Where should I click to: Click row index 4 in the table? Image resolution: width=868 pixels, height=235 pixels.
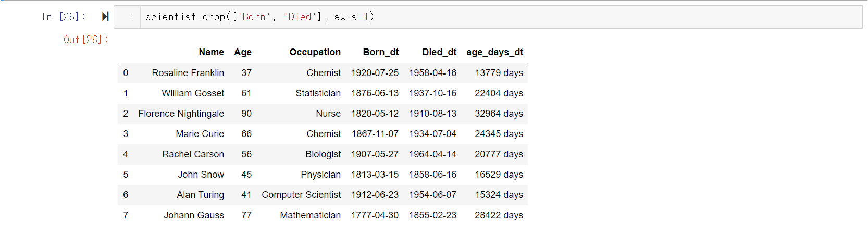click(x=126, y=154)
